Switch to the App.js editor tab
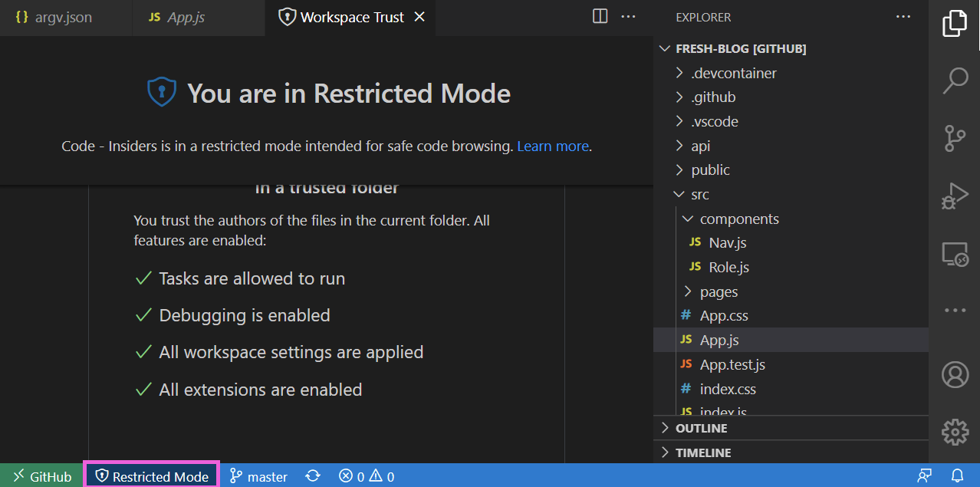The width and height of the screenshot is (980, 487). [199, 17]
